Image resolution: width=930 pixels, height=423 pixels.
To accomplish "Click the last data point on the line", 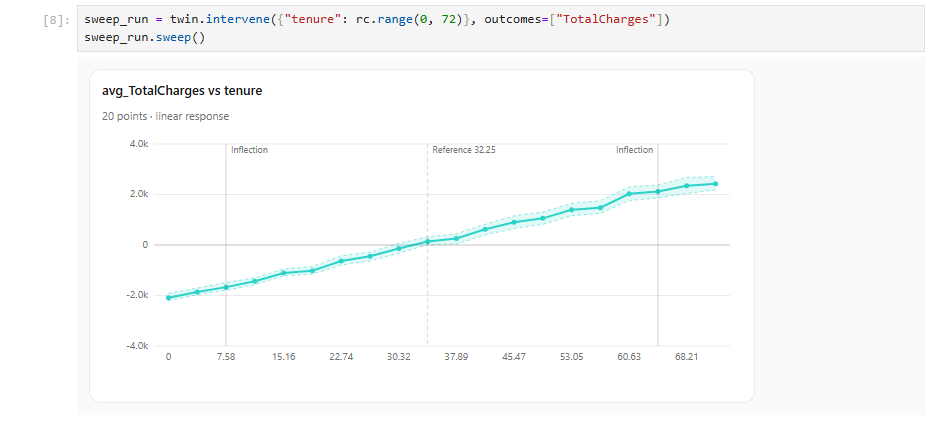I will click(x=715, y=184).
